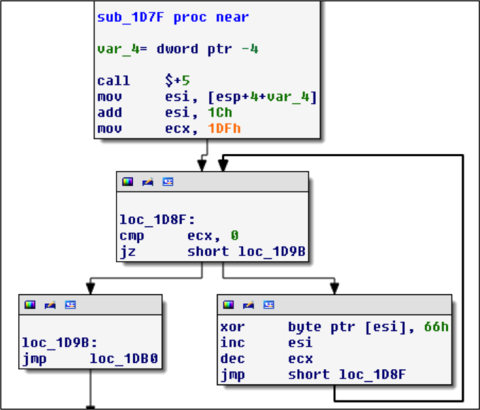The image size is (480, 410).
Task: Click the 'dec ecx' instruction
Action: [266, 359]
